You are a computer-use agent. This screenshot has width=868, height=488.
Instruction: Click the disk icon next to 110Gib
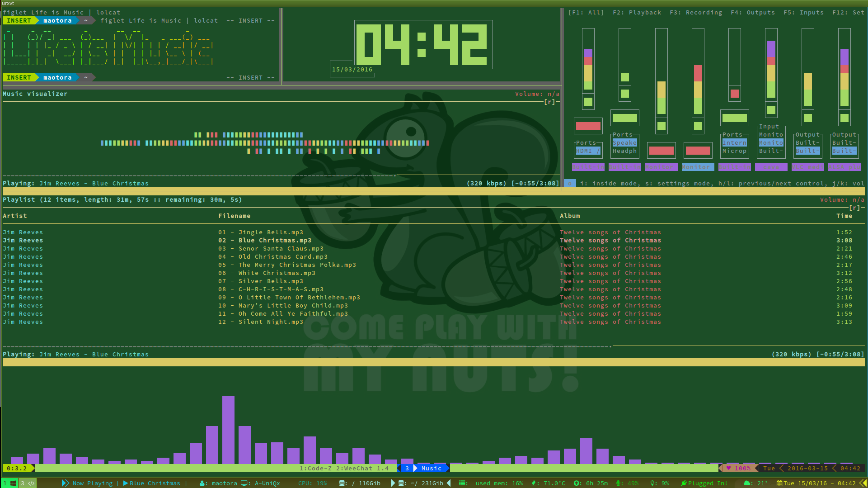(x=342, y=483)
